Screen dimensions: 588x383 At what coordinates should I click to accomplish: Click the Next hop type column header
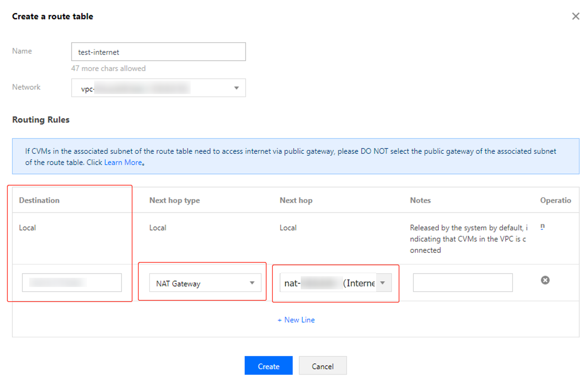coord(174,200)
